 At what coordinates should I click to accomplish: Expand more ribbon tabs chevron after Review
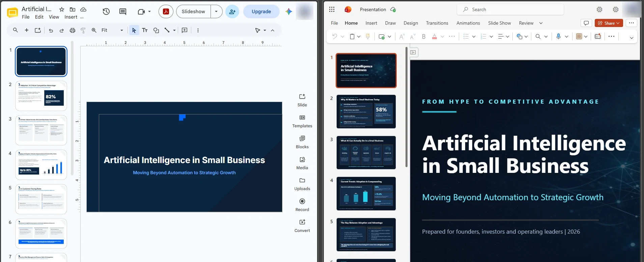click(541, 23)
